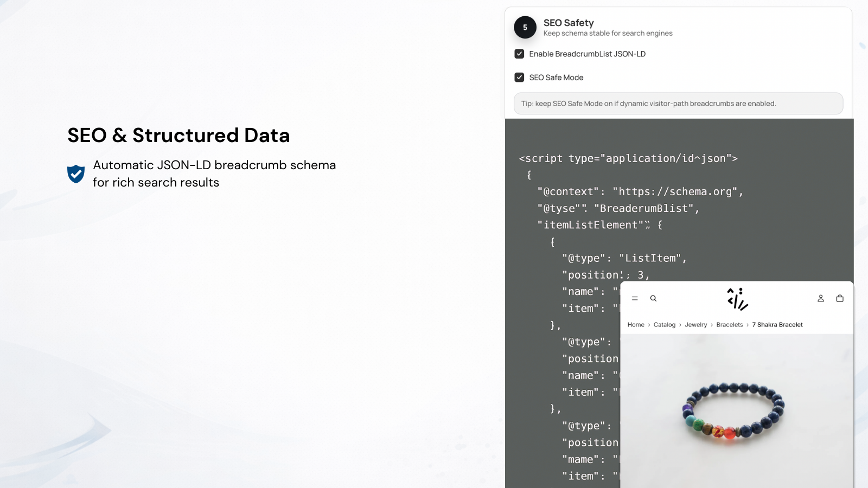The image size is (868, 488).
Task: Open the shopping bag cart icon
Action: tap(839, 298)
